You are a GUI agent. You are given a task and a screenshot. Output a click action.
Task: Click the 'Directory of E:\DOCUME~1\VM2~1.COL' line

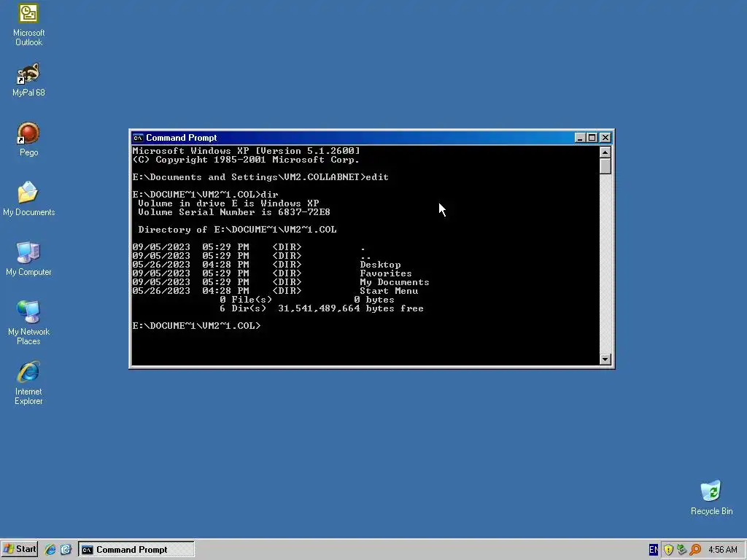tap(237, 230)
